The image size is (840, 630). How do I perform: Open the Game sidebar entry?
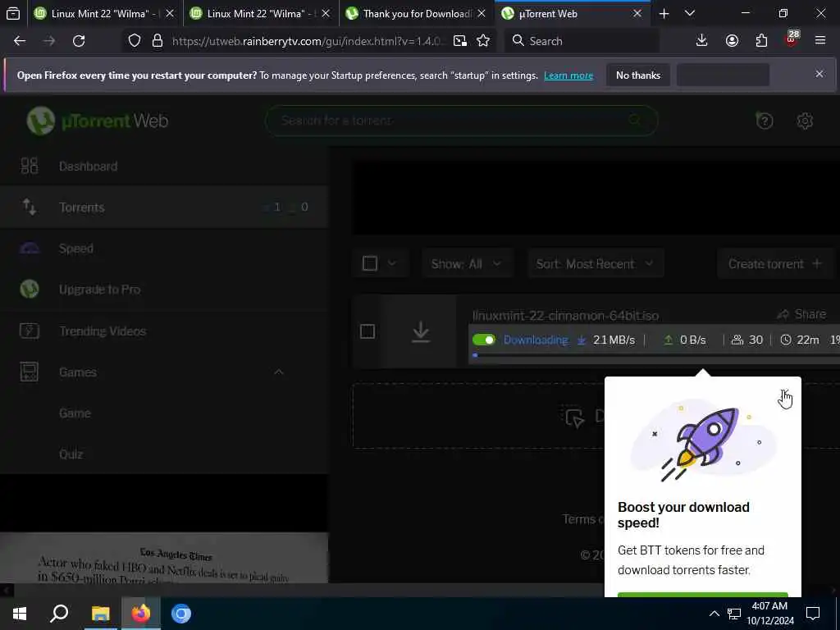coord(75,413)
